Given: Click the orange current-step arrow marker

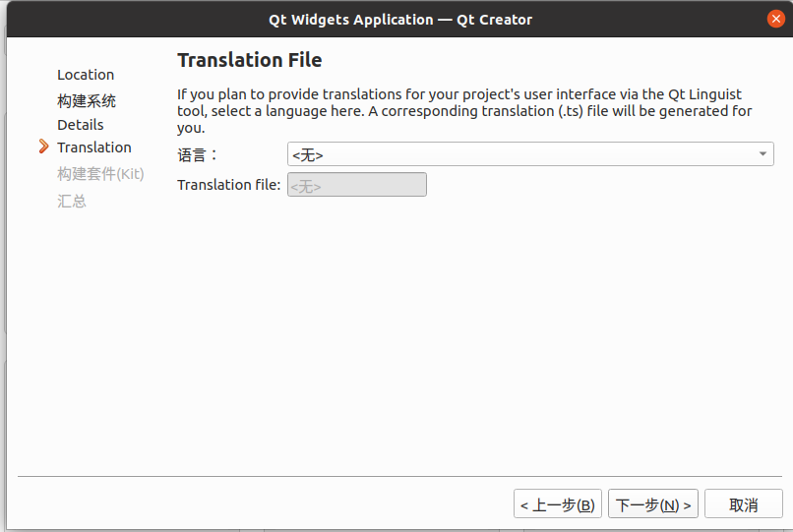Looking at the screenshot, I should [x=44, y=147].
